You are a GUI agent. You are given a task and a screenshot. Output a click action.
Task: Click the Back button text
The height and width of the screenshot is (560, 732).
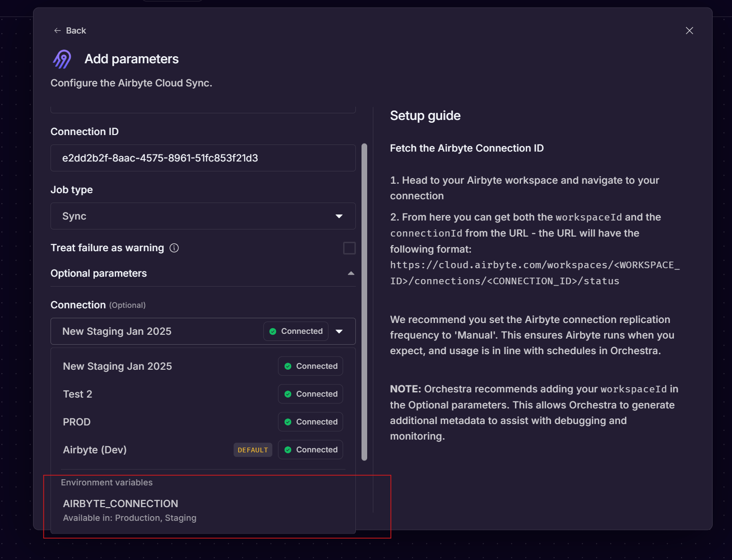click(x=76, y=31)
